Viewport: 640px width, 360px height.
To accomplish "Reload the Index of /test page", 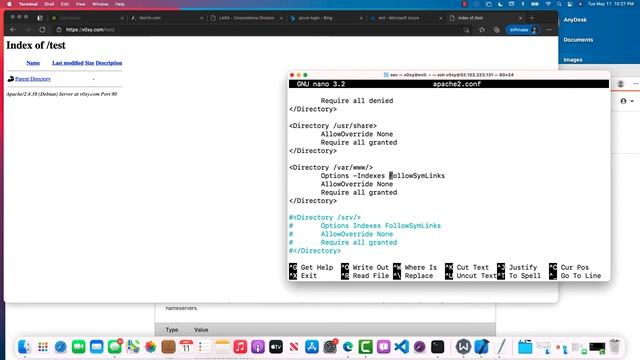I will tap(42, 30).
